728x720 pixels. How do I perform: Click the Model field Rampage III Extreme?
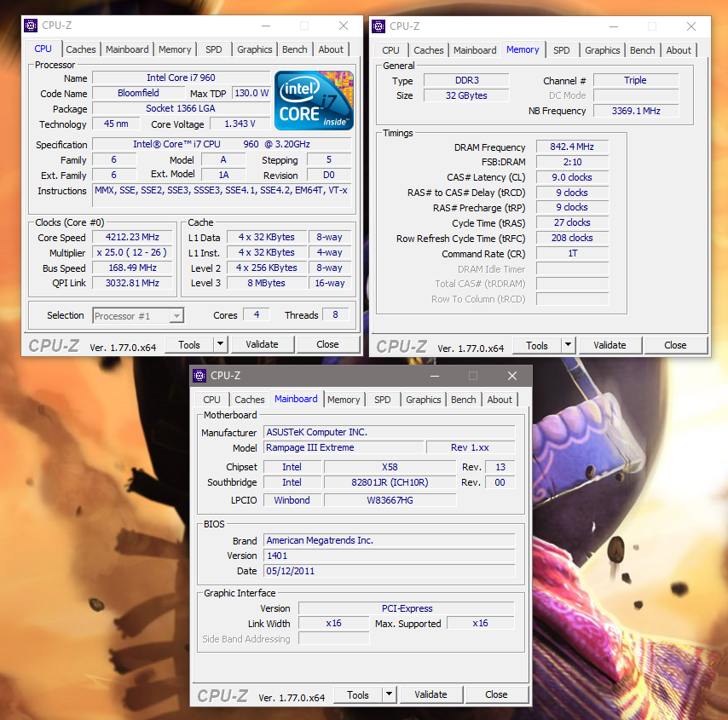[344, 447]
